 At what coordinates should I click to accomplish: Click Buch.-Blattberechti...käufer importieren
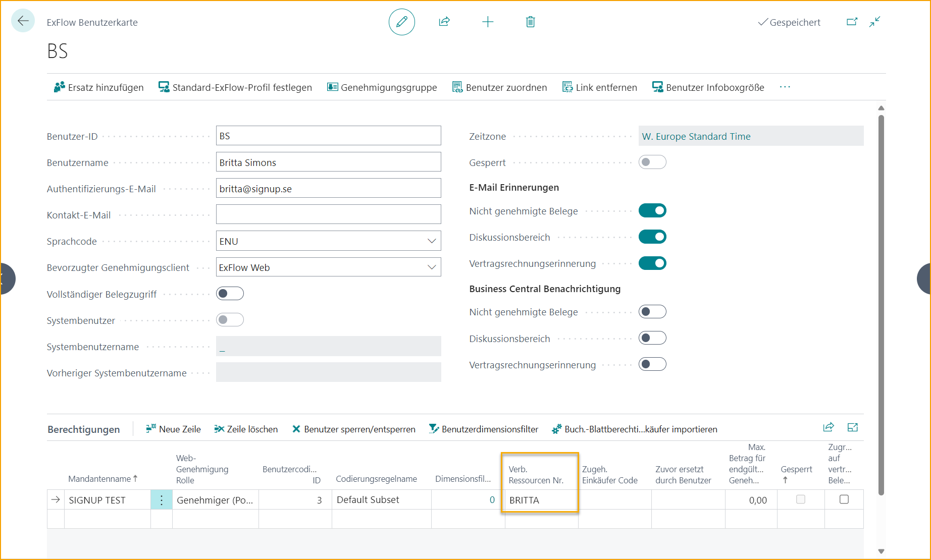635,429
